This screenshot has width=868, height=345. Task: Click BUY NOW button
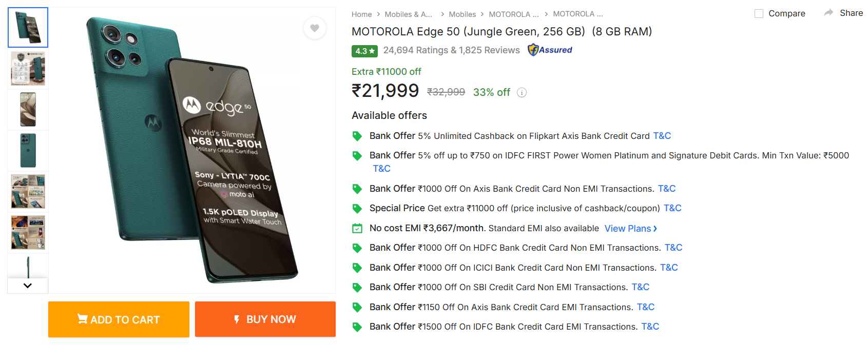(x=265, y=319)
